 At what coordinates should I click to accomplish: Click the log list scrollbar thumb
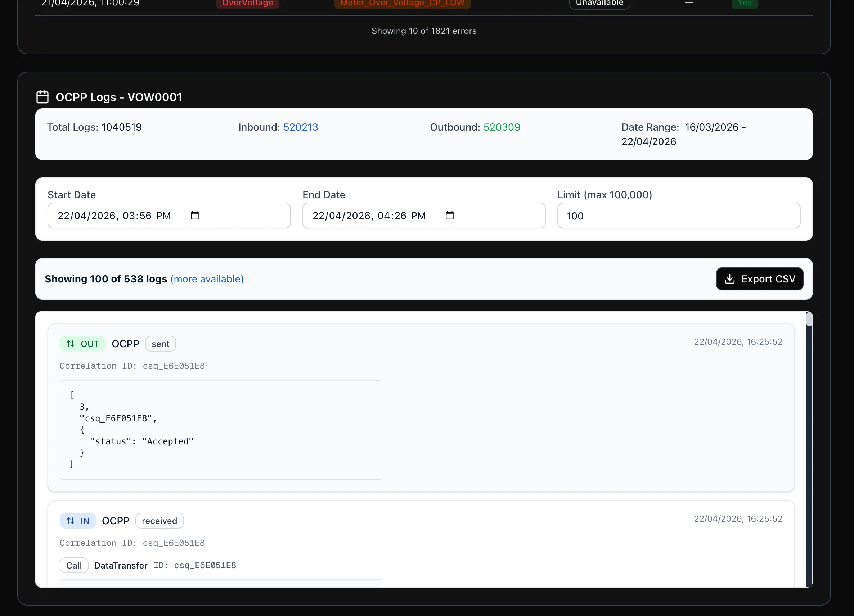809,319
